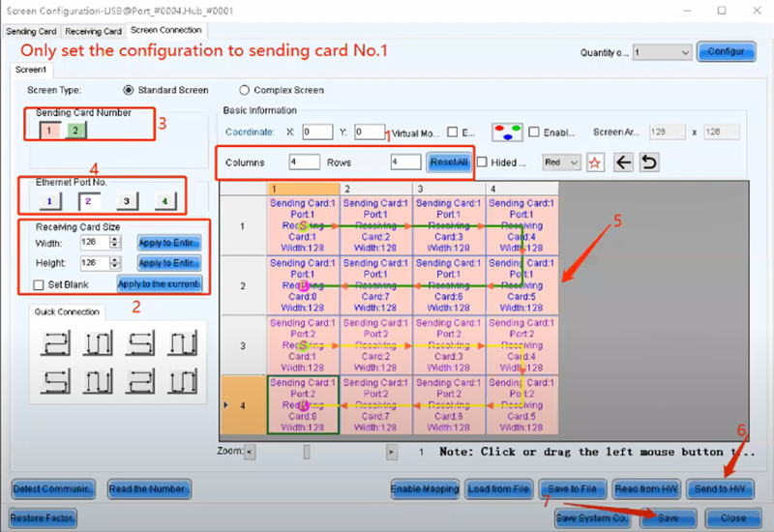Click the Send to HW button
The width and height of the screenshot is (774, 532).
[720, 488]
